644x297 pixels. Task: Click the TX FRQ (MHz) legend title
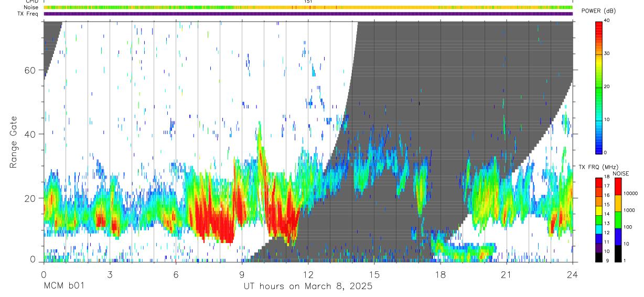click(x=599, y=167)
